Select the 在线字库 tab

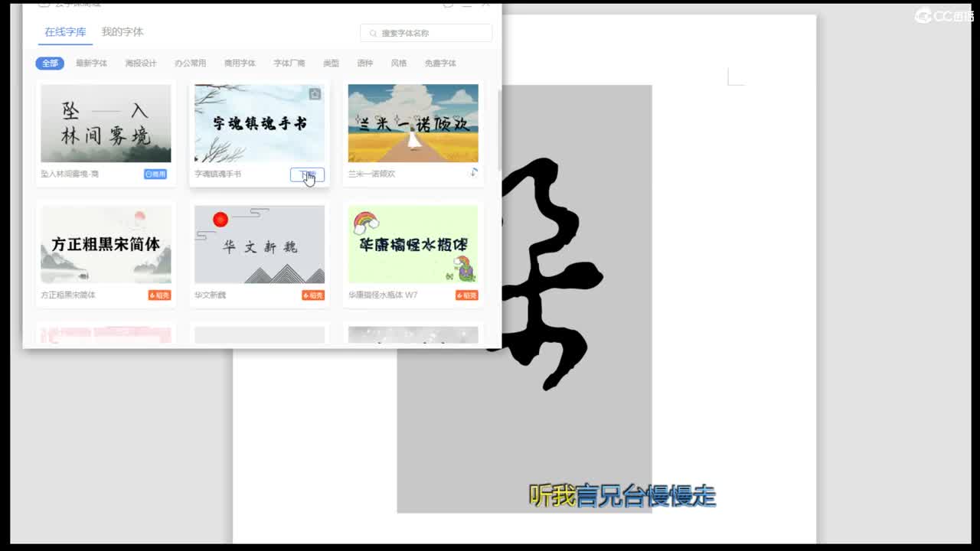click(x=64, y=32)
